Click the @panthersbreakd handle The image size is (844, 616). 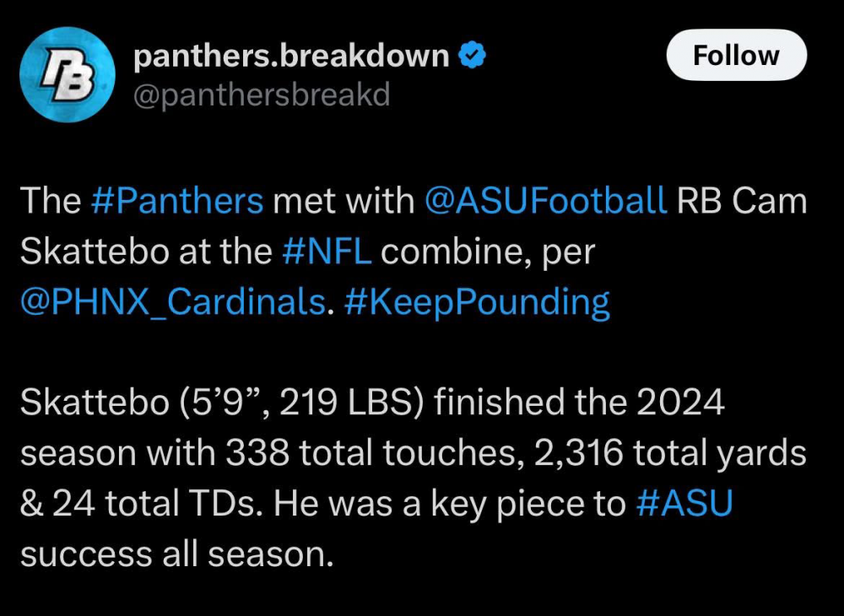(x=262, y=95)
